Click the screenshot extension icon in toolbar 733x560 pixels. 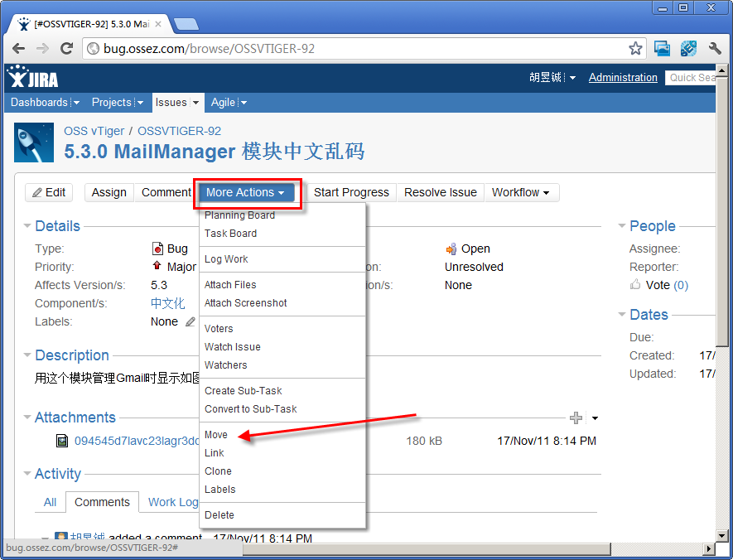tap(662, 48)
